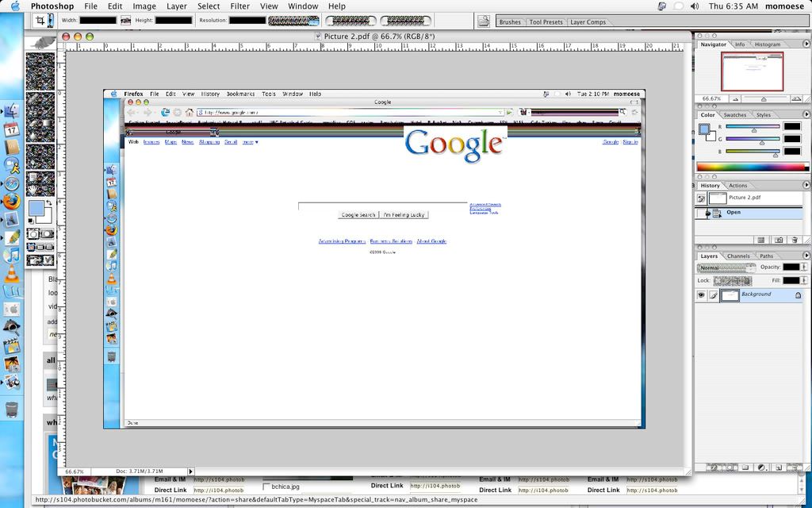Image resolution: width=812 pixels, height=508 pixels.
Task: Zoom in using the Navigator large mountains
Action: tap(796, 98)
